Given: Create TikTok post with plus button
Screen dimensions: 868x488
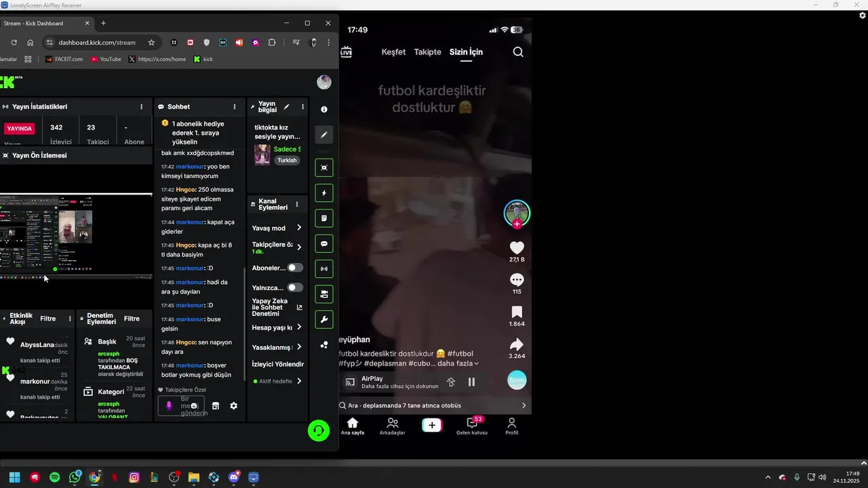Looking at the screenshot, I should click(x=432, y=425).
